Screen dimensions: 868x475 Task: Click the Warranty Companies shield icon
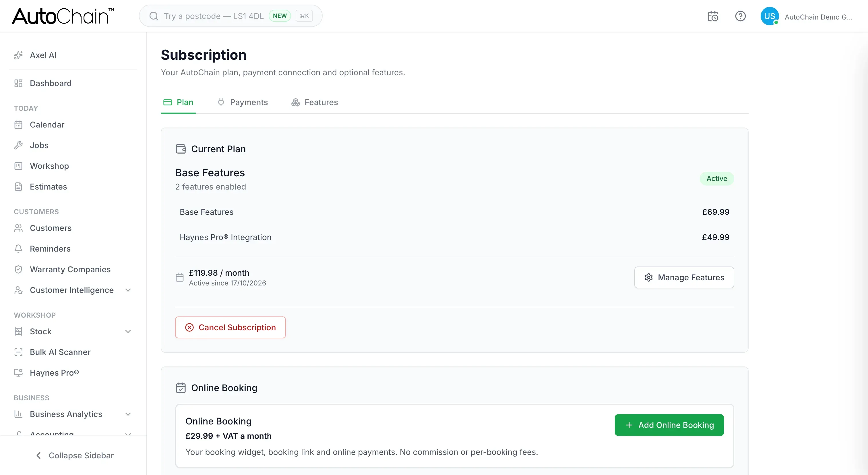pyautogui.click(x=18, y=269)
